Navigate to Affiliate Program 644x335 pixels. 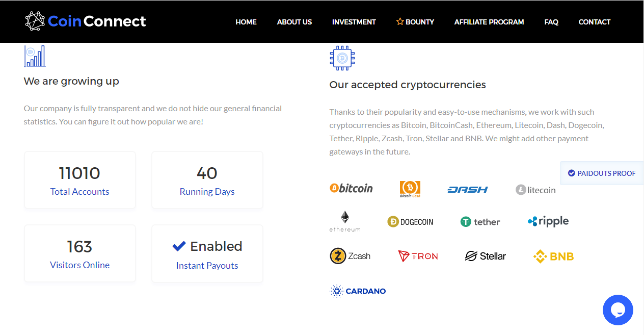click(489, 22)
